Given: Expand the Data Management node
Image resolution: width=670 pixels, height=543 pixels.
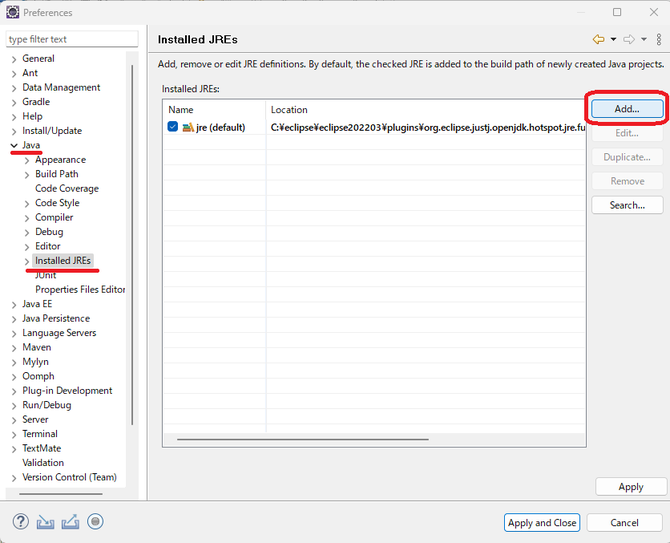Looking at the screenshot, I should [14, 88].
